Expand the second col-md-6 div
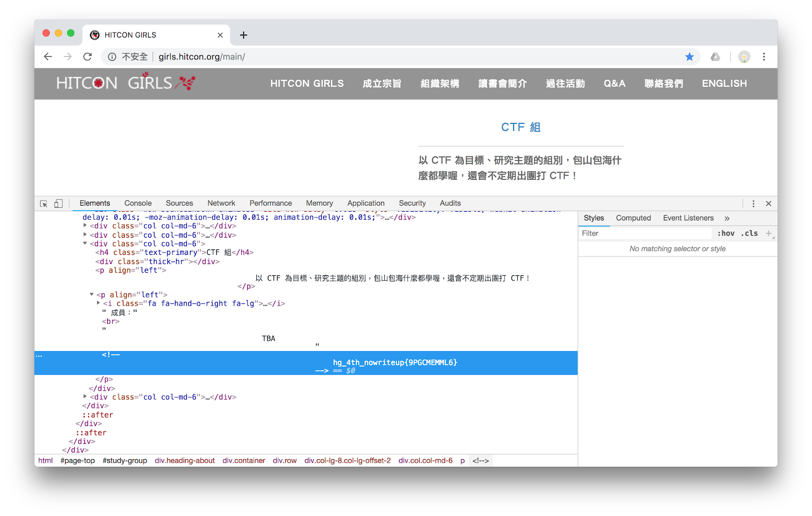The height and width of the screenshot is (516, 812). 85,235
